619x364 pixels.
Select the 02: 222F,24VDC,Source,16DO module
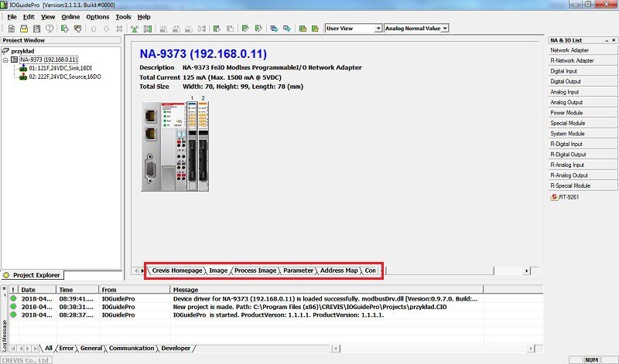65,77
